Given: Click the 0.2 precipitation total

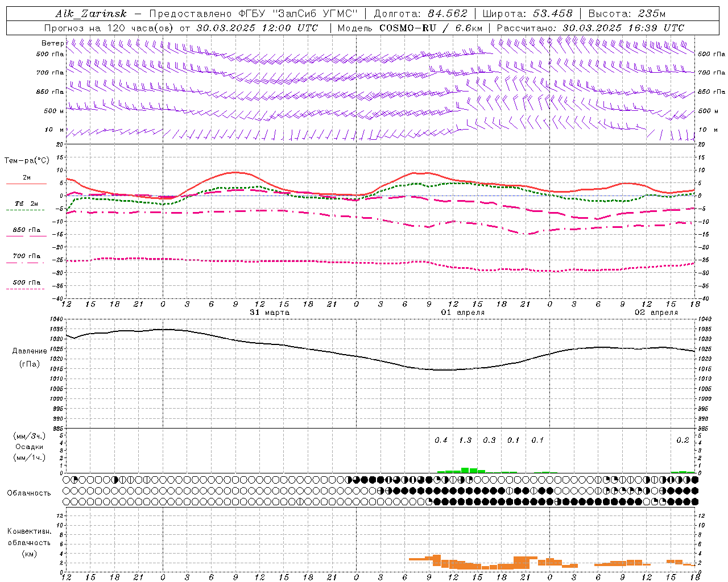Looking at the screenshot, I should tap(682, 440).
